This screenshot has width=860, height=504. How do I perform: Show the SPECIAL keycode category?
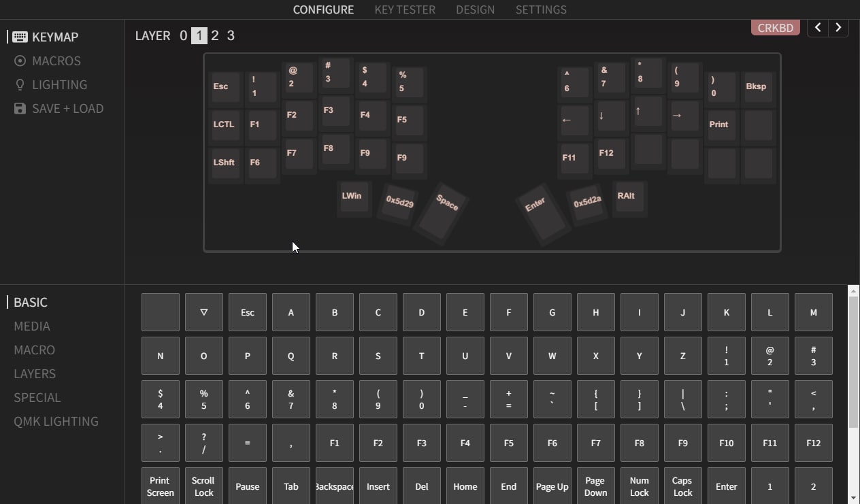(37, 397)
